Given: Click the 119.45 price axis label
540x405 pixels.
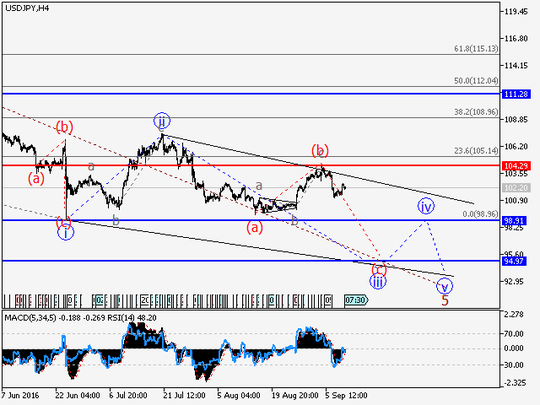Looking at the screenshot, I should click(516, 12).
